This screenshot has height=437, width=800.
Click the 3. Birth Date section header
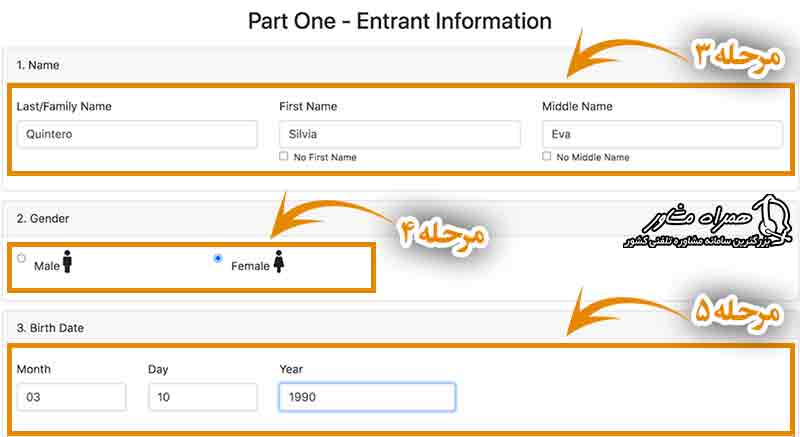(51, 328)
